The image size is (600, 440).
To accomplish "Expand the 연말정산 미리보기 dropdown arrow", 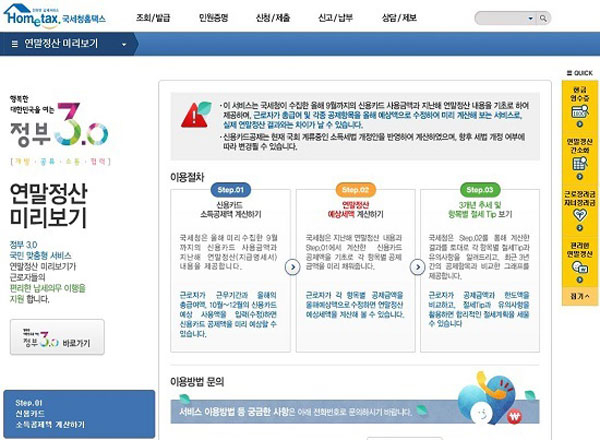I will (123, 45).
